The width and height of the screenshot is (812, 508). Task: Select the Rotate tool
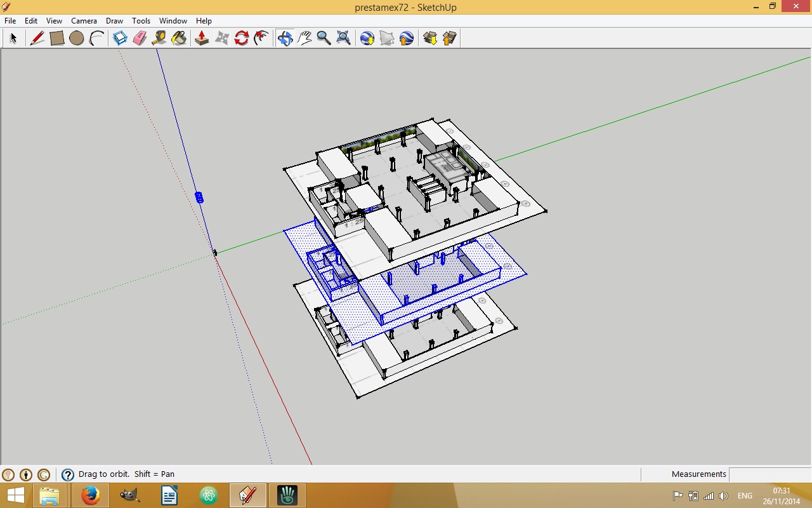point(241,38)
